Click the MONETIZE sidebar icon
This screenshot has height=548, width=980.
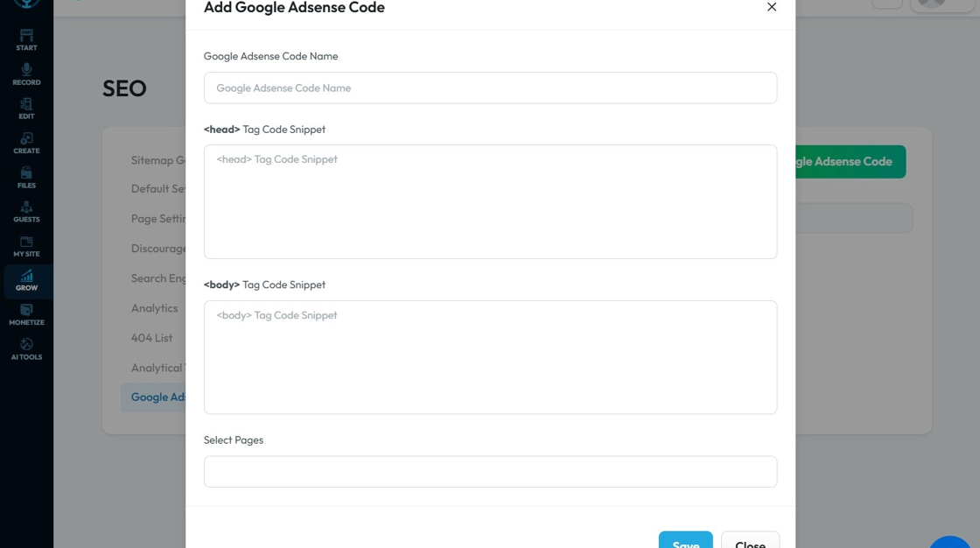(x=26, y=314)
